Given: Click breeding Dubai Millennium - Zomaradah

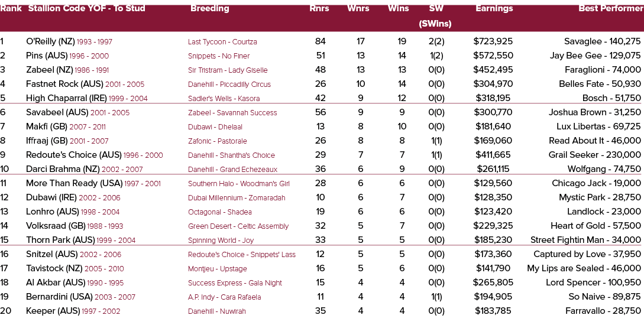Looking at the screenshot, I should 237,198.
